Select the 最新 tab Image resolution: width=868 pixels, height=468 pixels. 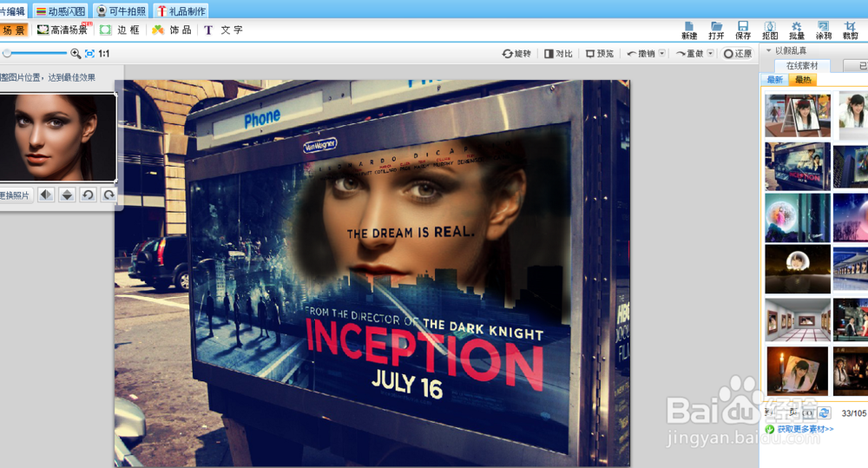pyautogui.click(x=775, y=80)
